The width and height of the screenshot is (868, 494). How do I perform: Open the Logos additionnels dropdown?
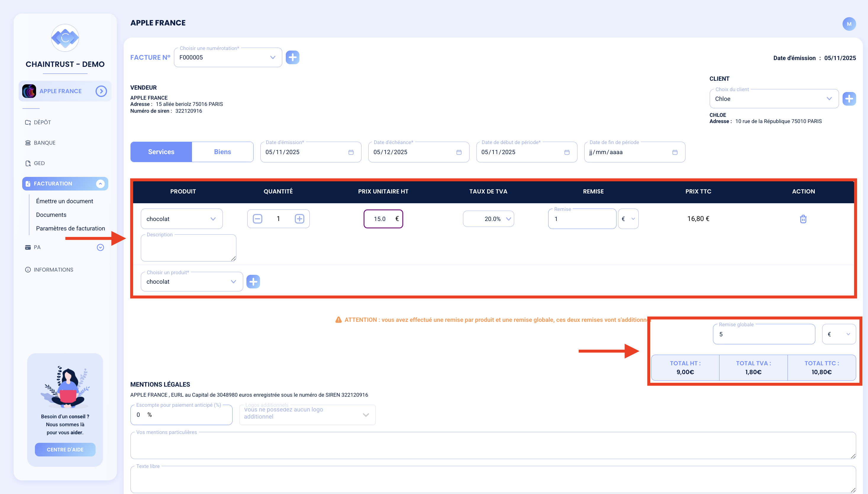tap(307, 415)
